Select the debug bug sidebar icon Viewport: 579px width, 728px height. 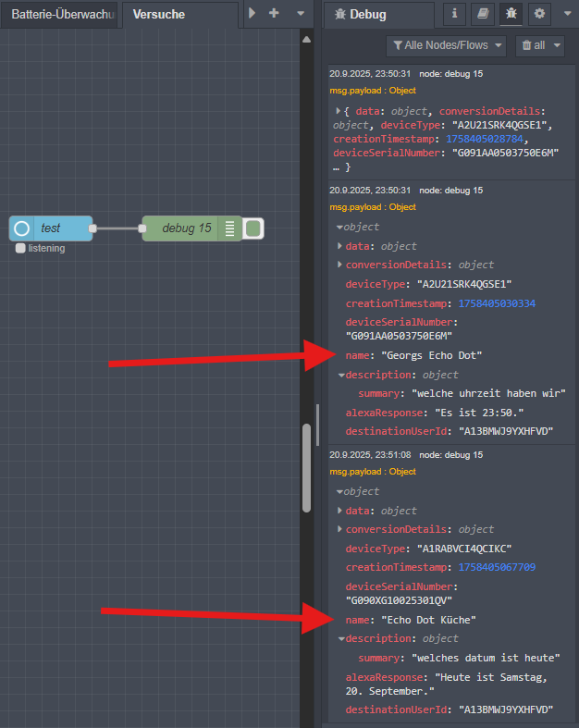(510, 15)
